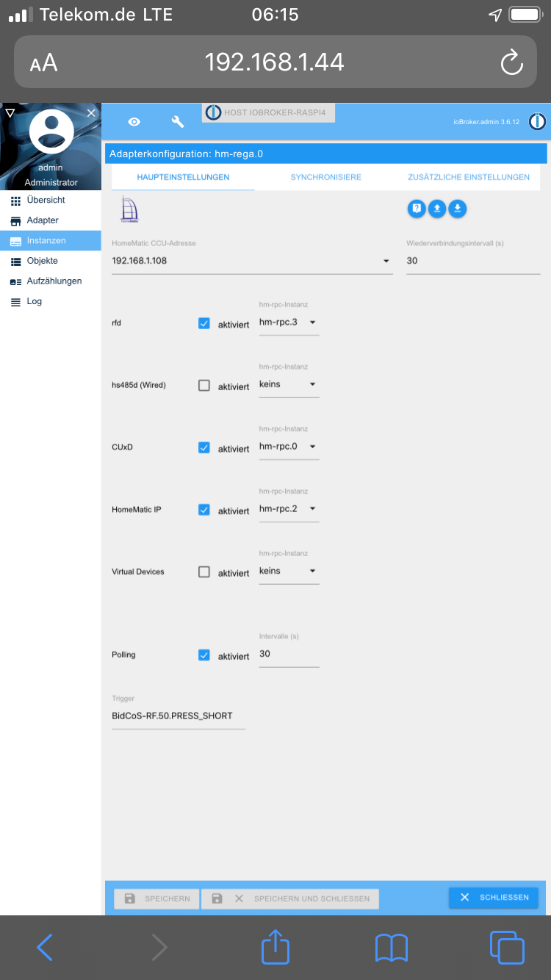The image size is (551, 980).
Task: Switch to Synchronisiere tab
Action: pos(325,177)
